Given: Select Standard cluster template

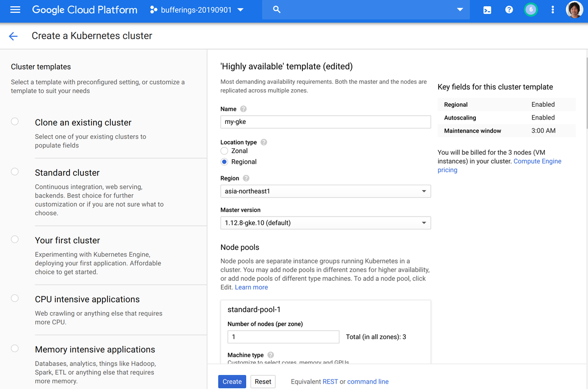Looking at the screenshot, I should (x=15, y=171).
